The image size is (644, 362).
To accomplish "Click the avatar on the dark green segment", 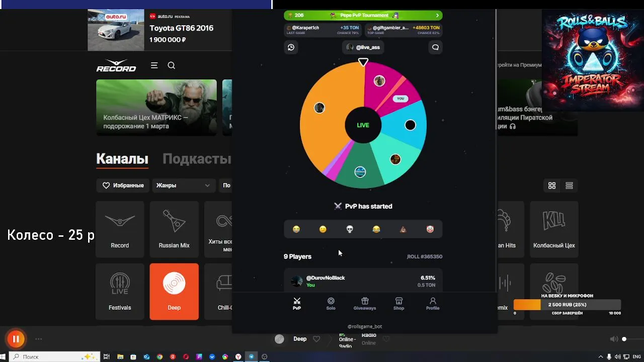I will coord(360,172).
